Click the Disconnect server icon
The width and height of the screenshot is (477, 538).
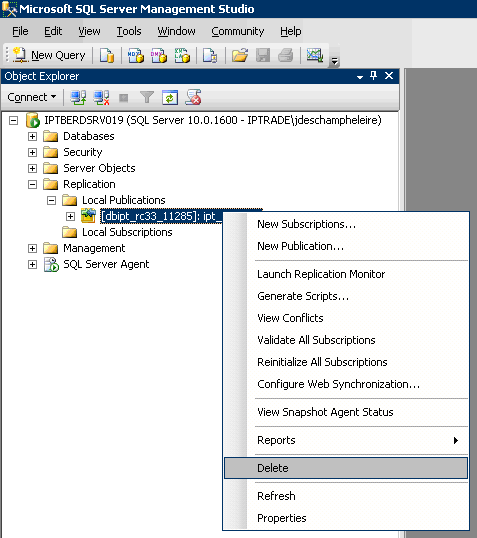pyautogui.click(x=102, y=97)
